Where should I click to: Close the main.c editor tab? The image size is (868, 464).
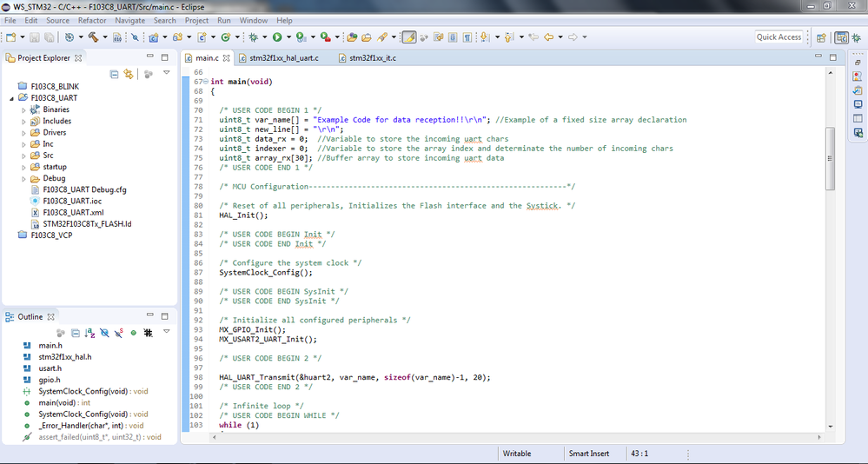[x=226, y=57]
